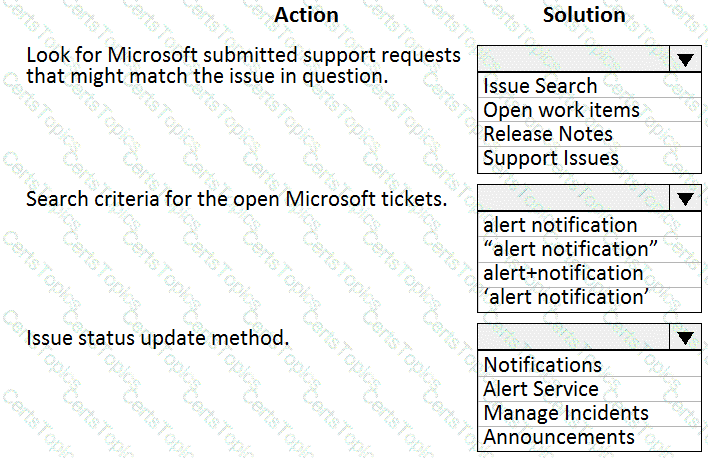Pick Support Issues option
The image size is (708, 458).
(x=589, y=158)
